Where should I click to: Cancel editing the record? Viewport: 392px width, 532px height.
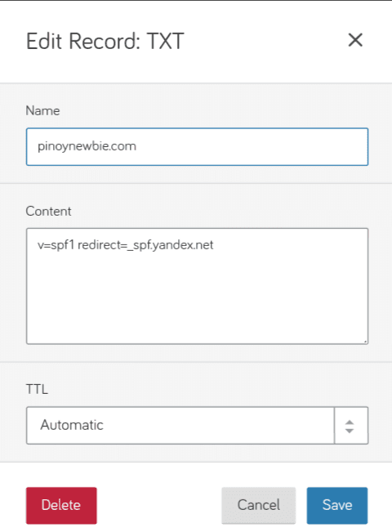(x=259, y=506)
